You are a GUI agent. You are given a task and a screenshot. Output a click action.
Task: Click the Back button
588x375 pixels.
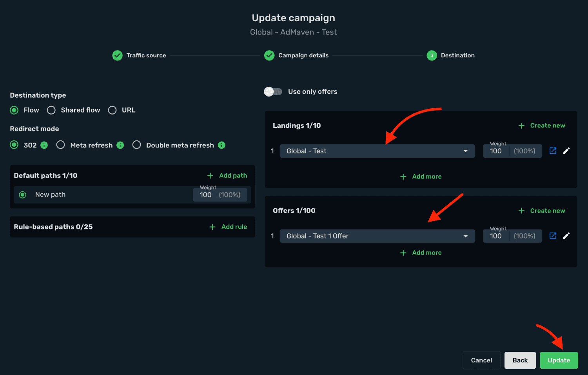(x=520, y=360)
